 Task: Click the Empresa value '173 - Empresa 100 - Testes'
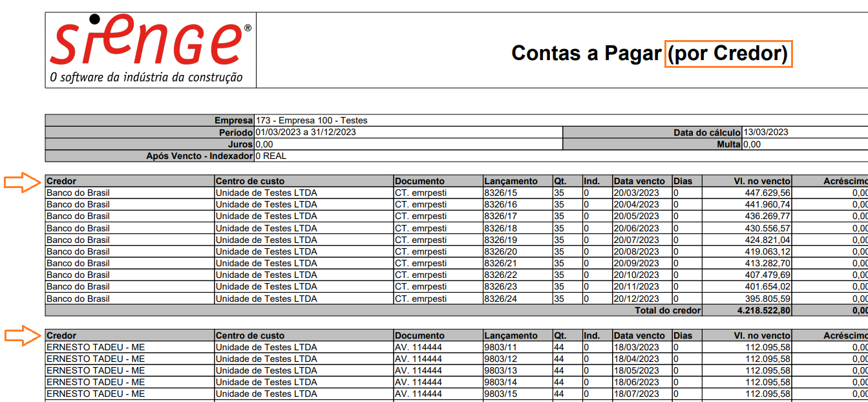[312, 120]
